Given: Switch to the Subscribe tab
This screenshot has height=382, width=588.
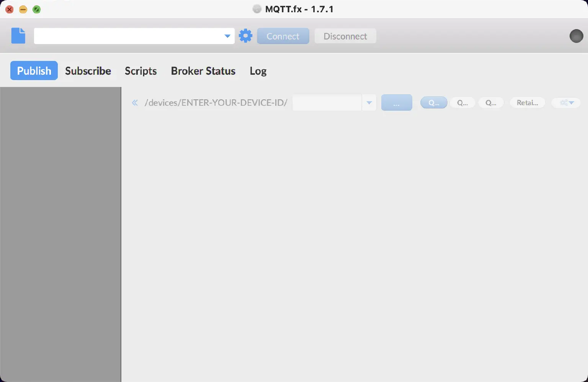Looking at the screenshot, I should click(x=88, y=70).
